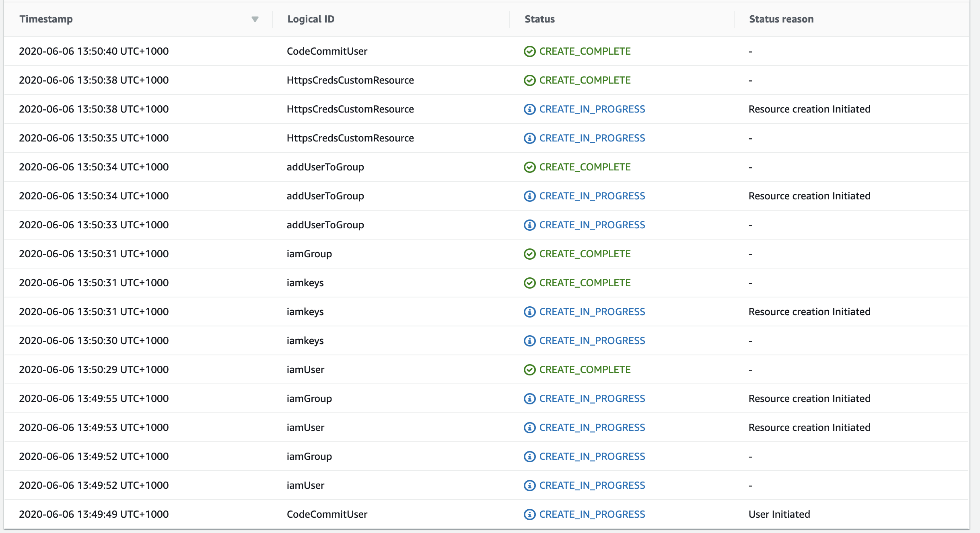Click CREATE_COMPLETE text in 13:50:40 CodeCommitUser row
Image resolution: width=980 pixels, height=533 pixels.
[585, 51]
